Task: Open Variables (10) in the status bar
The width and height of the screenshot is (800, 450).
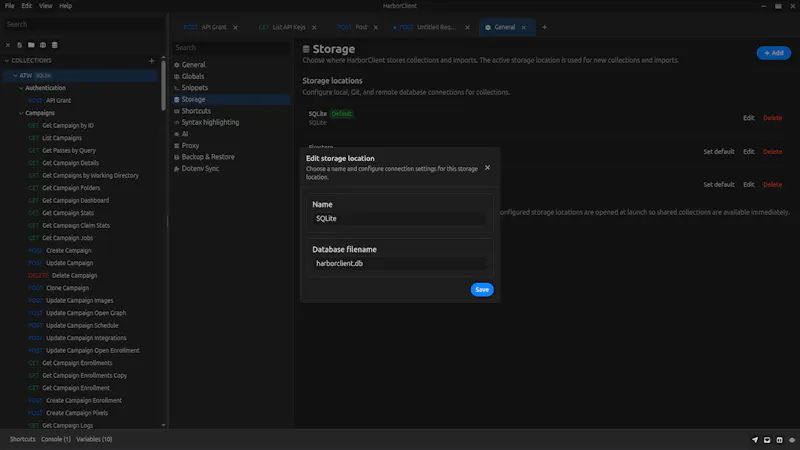Action: 94,439
